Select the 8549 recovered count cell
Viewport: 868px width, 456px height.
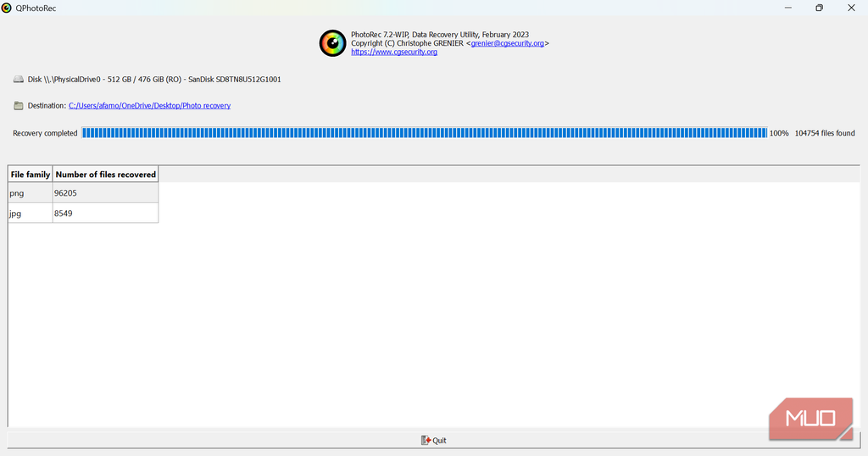tap(106, 213)
